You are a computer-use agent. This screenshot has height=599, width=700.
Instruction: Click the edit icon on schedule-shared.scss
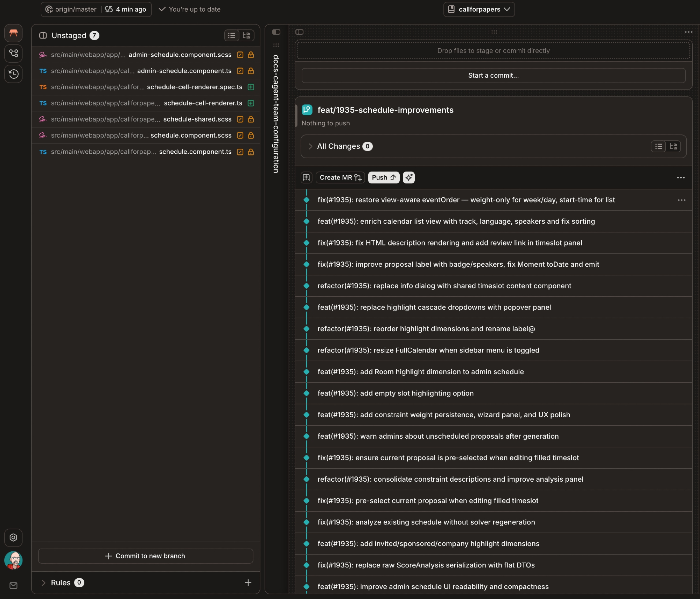coord(240,119)
